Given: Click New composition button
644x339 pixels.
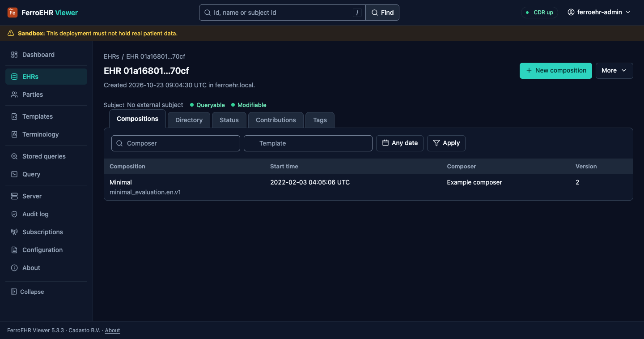Looking at the screenshot, I should pyautogui.click(x=556, y=71).
